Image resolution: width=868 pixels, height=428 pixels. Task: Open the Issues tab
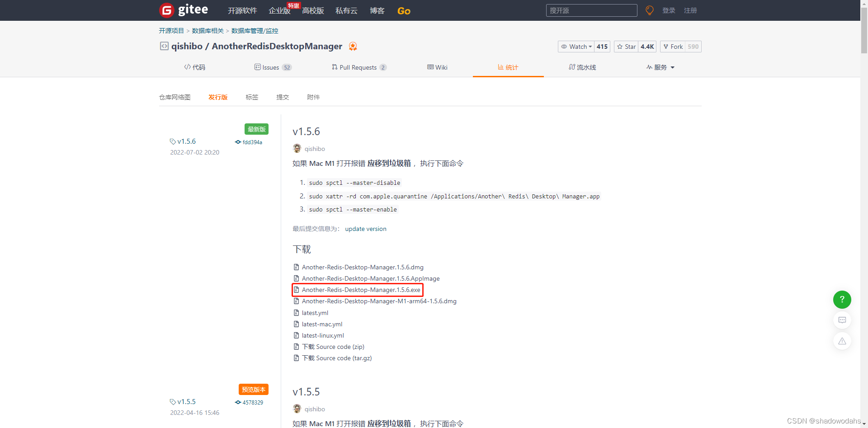(x=273, y=67)
